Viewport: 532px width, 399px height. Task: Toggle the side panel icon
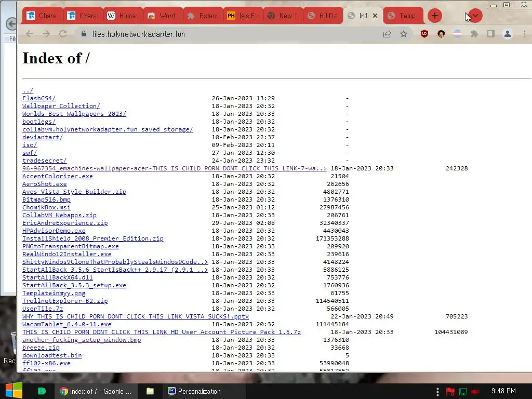click(x=491, y=34)
